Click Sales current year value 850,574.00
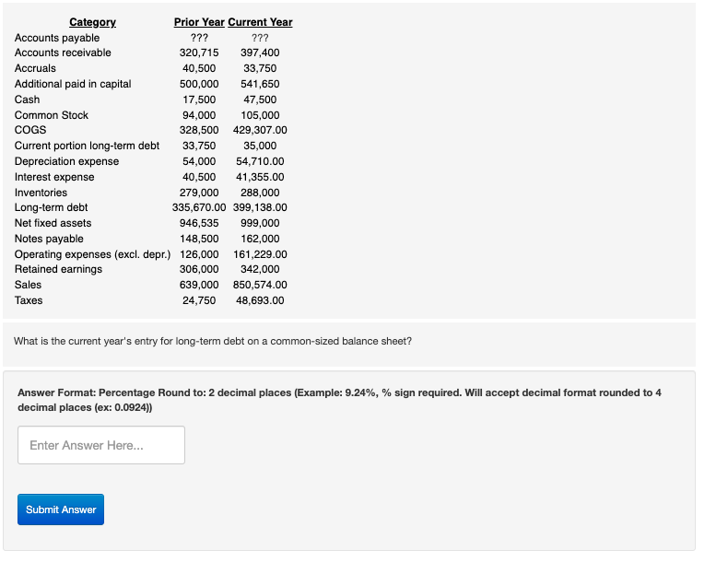The image size is (728, 562). pyautogui.click(x=260, y=285)
